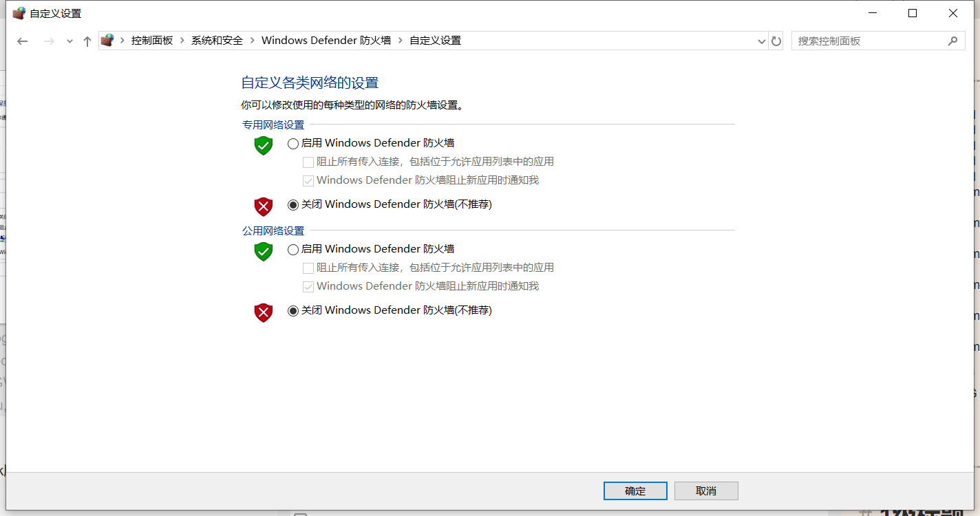Click the Control Panel icon in address bar

(107, 41)
